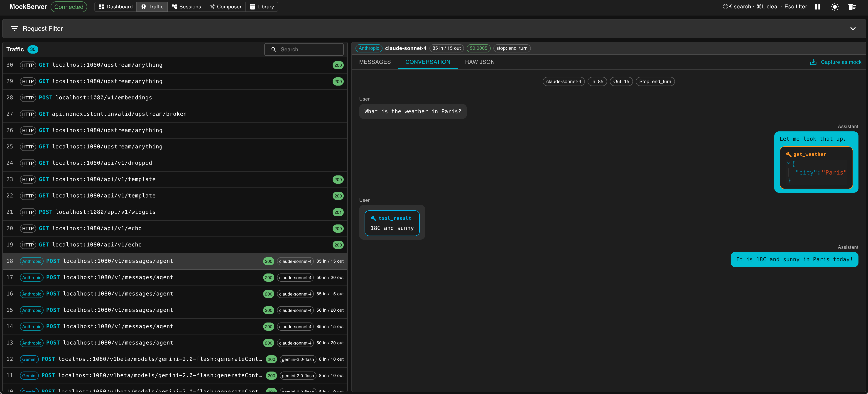Select the CONVERSATION tab
This screenshot has height=394, width=868.
click(x=428, y=62)
